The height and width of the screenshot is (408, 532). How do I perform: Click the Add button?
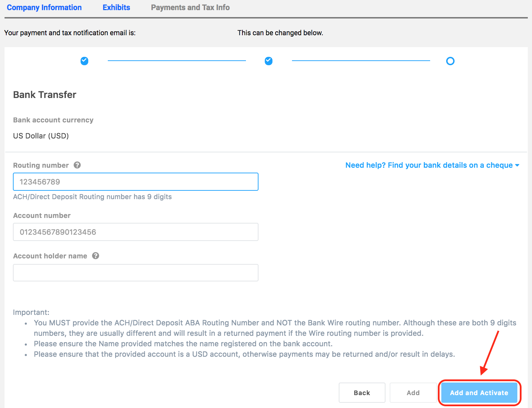(413, 393)
